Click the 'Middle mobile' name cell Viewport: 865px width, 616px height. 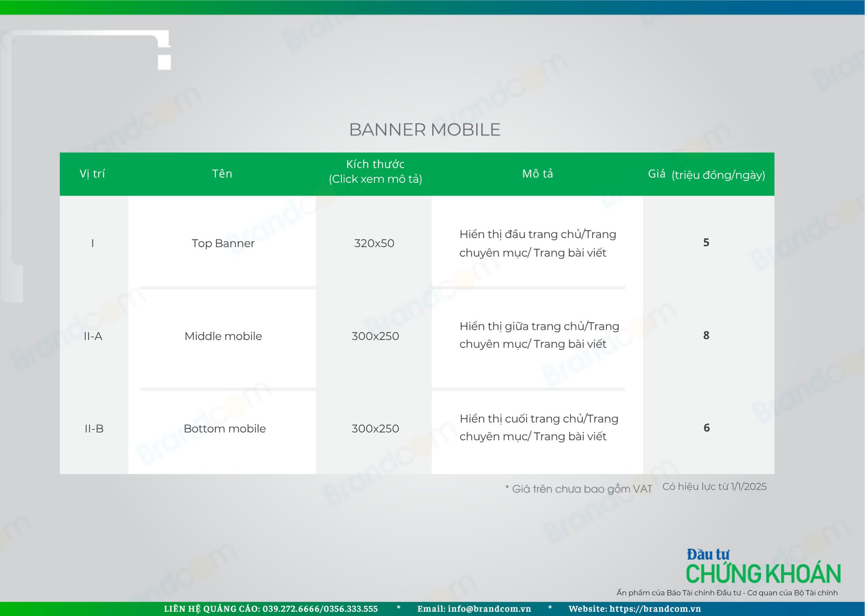tap(223, 336)
